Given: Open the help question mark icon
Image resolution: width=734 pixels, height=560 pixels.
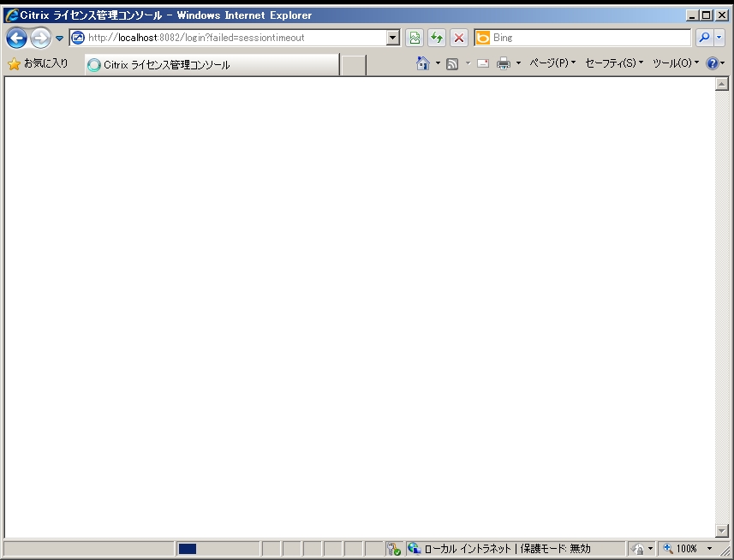Looking at the screenshot, I should [x=712, y=64].
